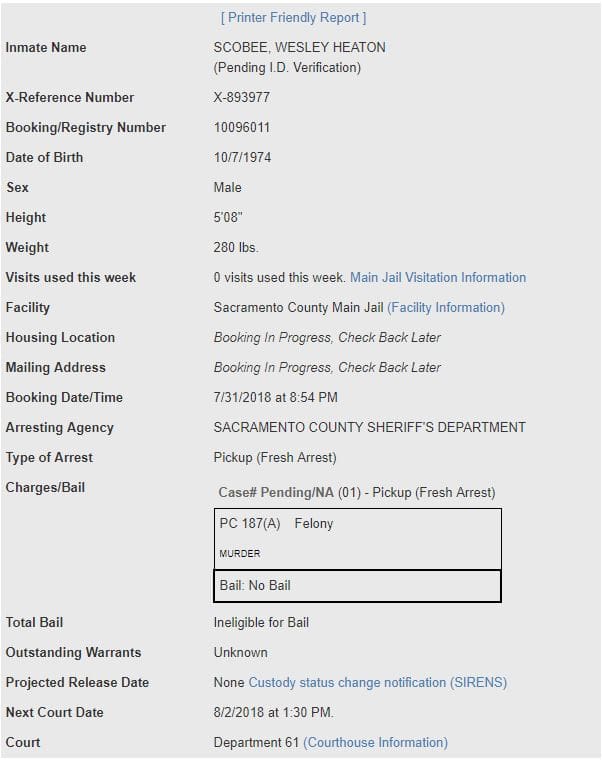The width and height of the screenshot is (602, 762).
Task: Click booking number 10096011
Action: (x=241, y=128)
